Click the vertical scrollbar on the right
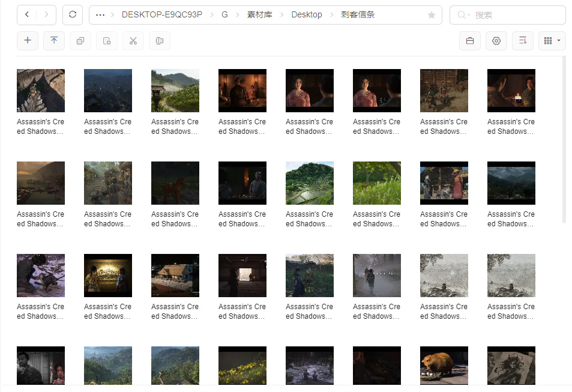This screenshot has width=572, height=392. click(x=564, y=139)
